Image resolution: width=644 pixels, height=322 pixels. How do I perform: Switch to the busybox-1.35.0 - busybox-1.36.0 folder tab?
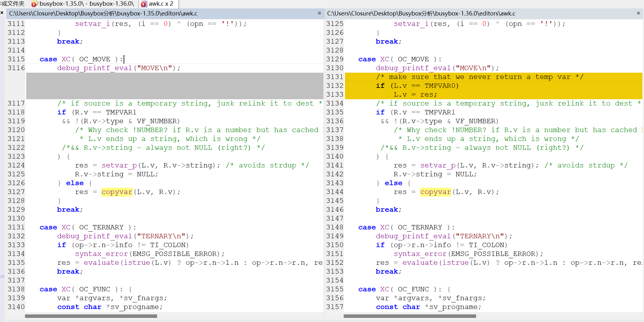pyautogui.click(x=83, y=4)
